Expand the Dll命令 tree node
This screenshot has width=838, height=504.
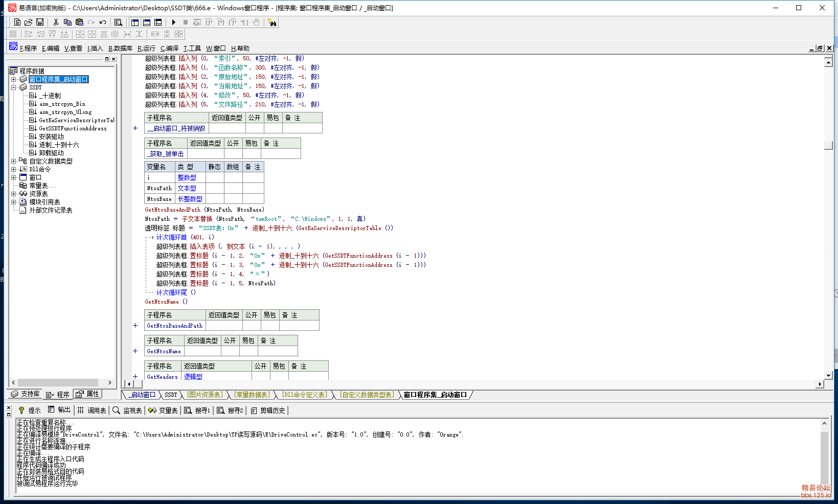tap(14, 169)
